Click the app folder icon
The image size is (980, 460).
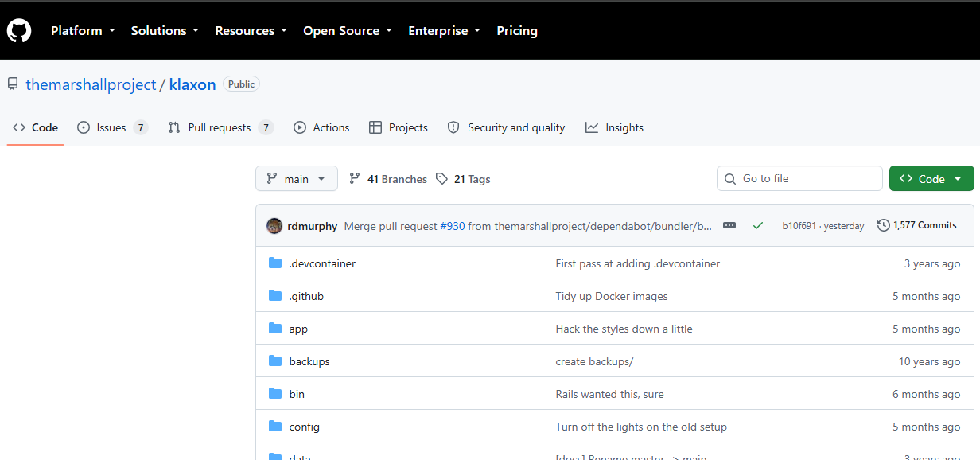[275, 329]
